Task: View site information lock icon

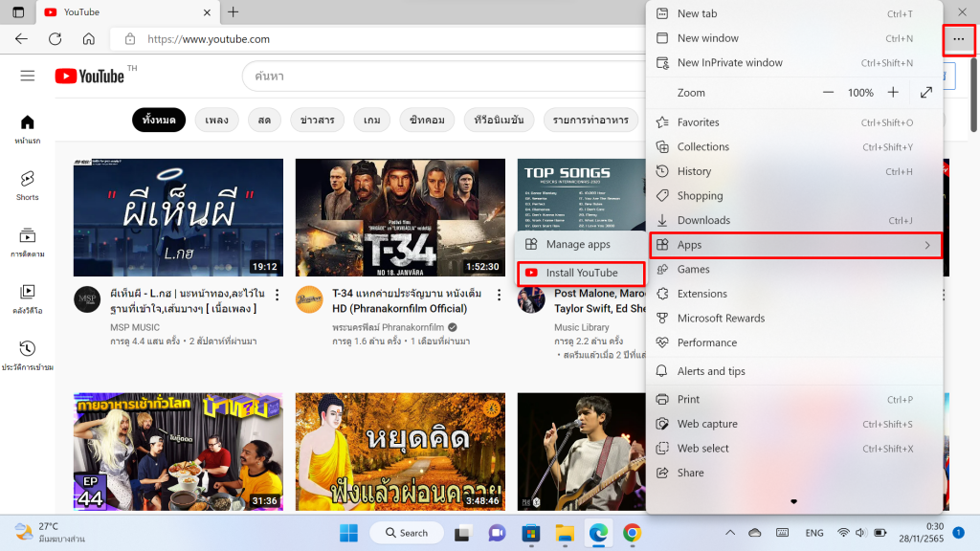Action: coord(130,38)
